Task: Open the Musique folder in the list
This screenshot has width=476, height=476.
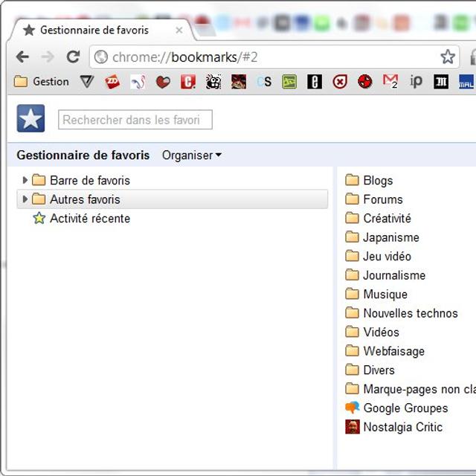Action: coord(385,295)
